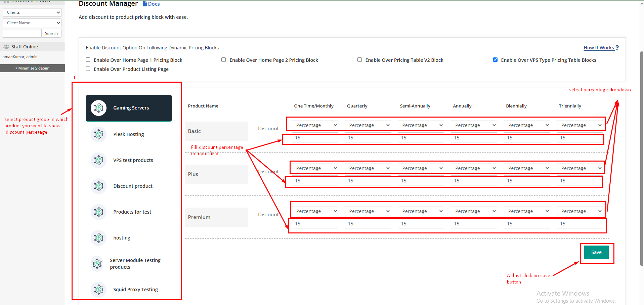Select Server Module Testing products group
Screen dimensions: 644x305
(135, 264)
